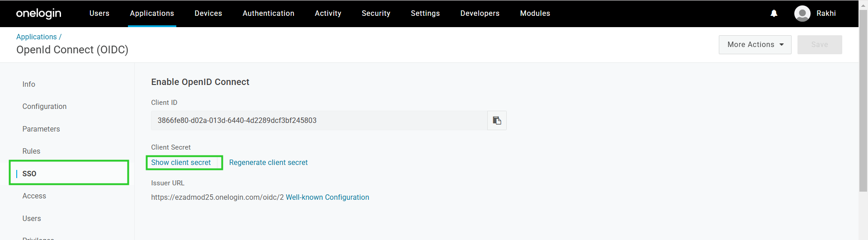Click the Issuer URL text

point(217,197)
